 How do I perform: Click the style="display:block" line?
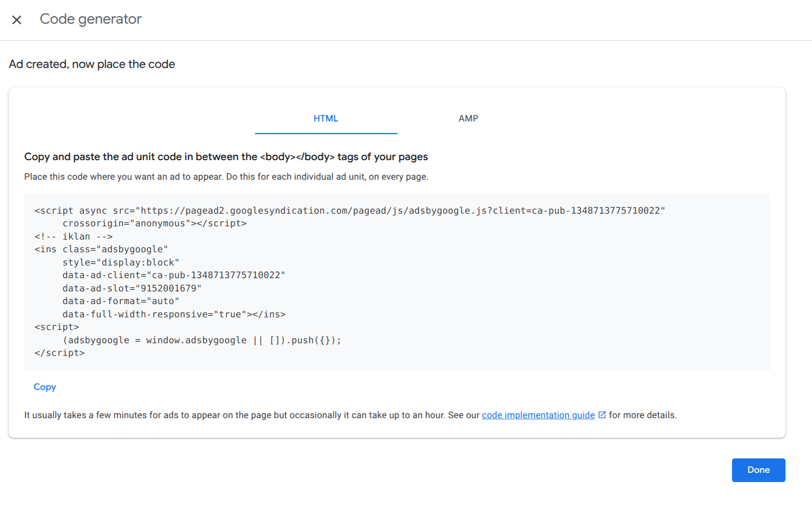click(x=121, y=263)
